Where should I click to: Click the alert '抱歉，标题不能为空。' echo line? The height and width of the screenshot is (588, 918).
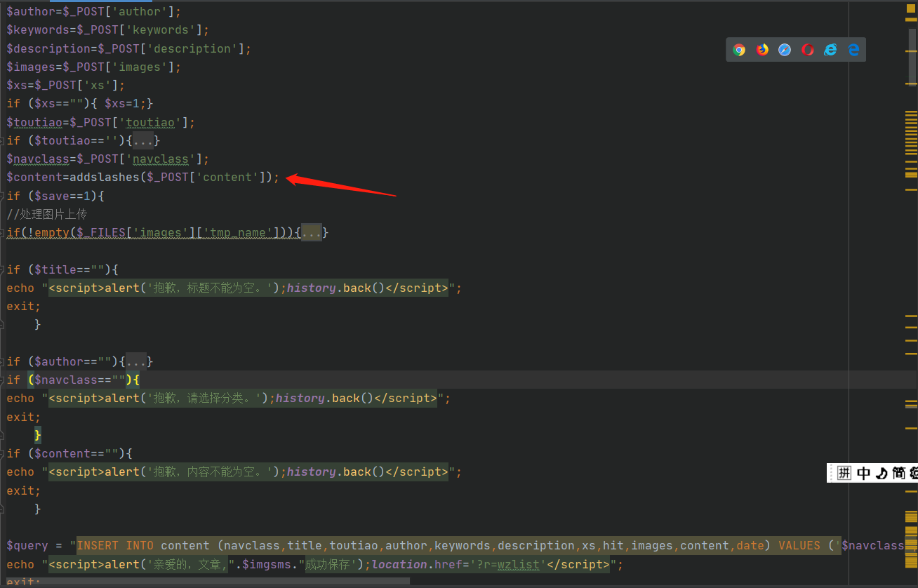click(x=234, y=288)
